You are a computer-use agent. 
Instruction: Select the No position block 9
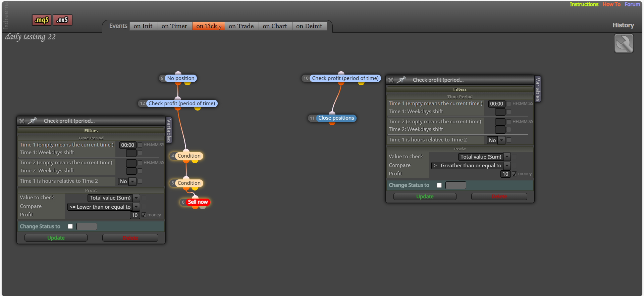click(x=180, y=78)
